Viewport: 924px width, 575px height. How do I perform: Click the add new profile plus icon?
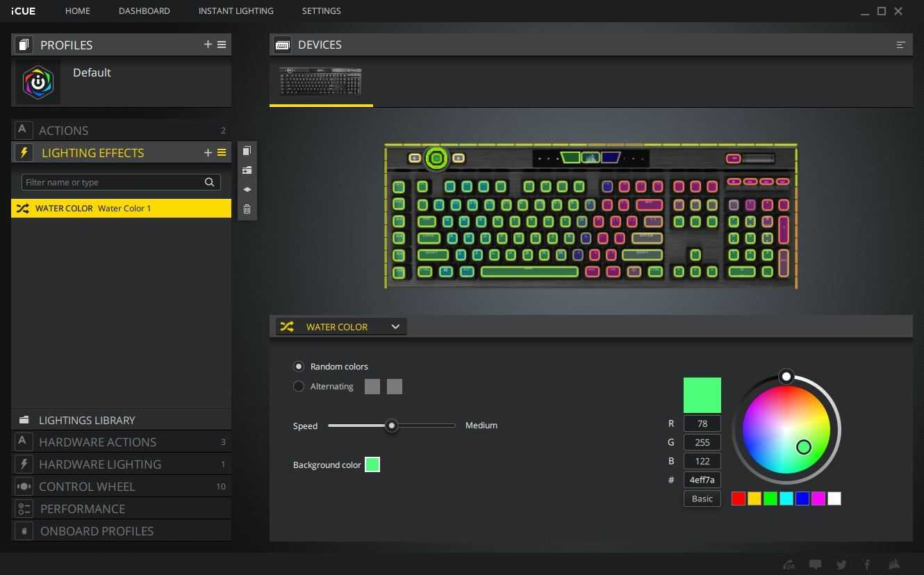(x=208, y=44)
